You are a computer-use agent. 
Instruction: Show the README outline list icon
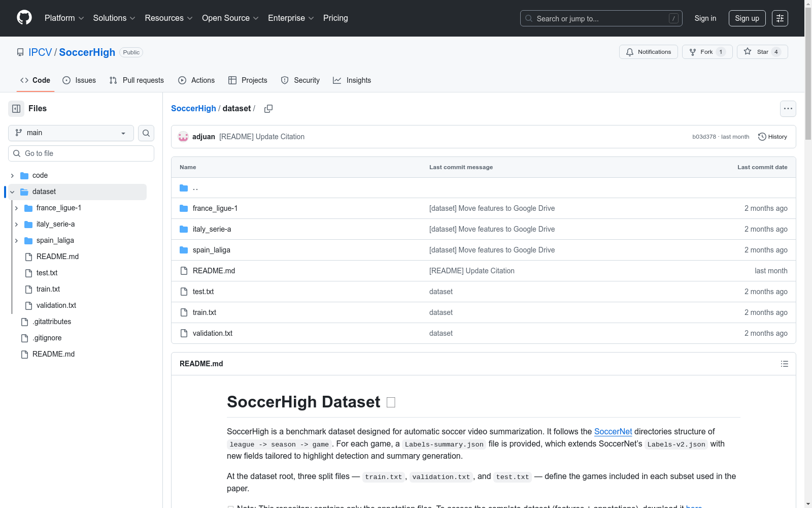coord(785,364)
